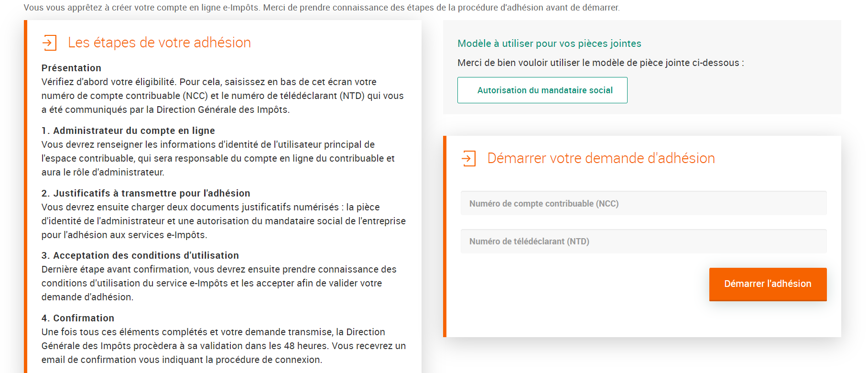The width and height of the screenshot is (868, 373).
Task: Click "2. Justificatifs à transmettre pour l'adhésion"
Action: pyautogui.click(x=146, y=193)
